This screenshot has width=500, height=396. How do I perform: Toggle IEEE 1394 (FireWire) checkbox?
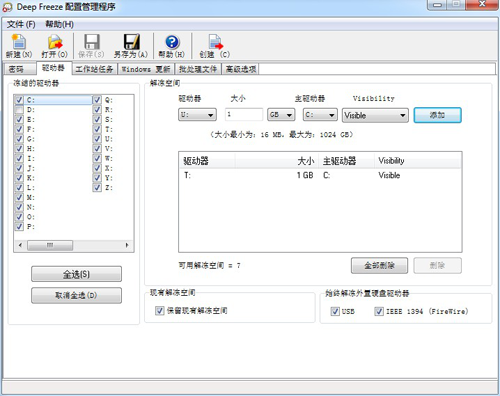point(379,311)
